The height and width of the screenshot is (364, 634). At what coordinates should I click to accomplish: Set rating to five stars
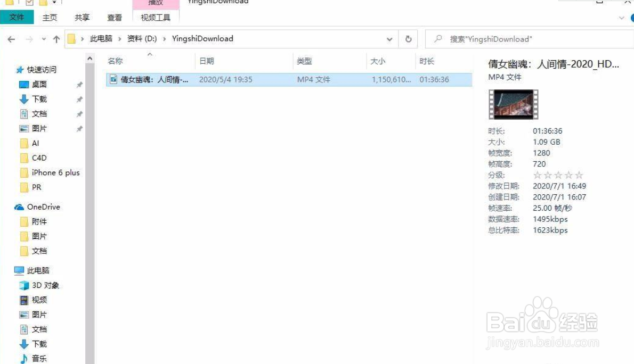580,175
